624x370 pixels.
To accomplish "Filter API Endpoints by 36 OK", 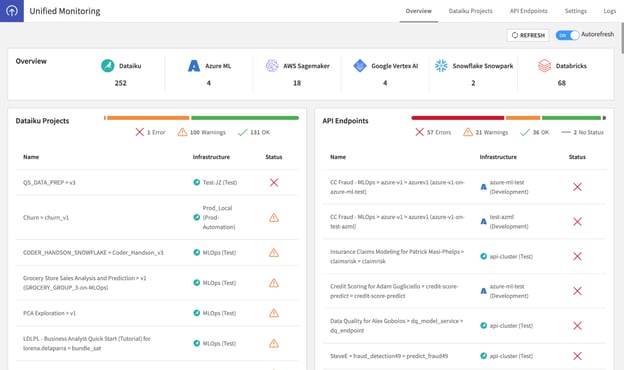I will click(534, 132).
